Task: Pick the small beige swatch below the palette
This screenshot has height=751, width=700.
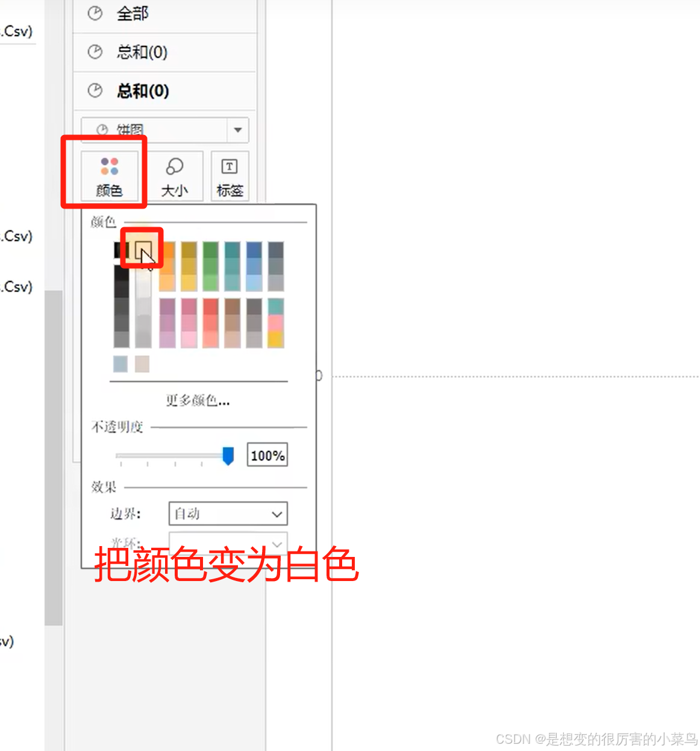Action: (x=142, y=364)
